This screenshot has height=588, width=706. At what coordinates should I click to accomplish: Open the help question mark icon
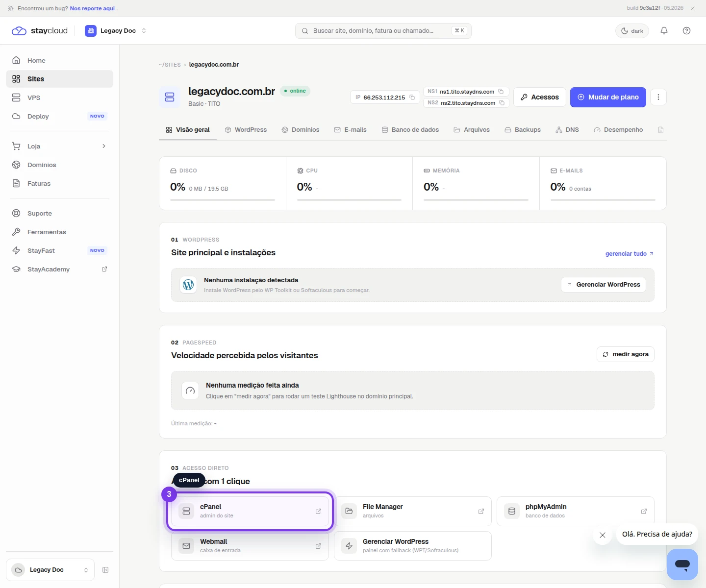(x=686, y=30)
